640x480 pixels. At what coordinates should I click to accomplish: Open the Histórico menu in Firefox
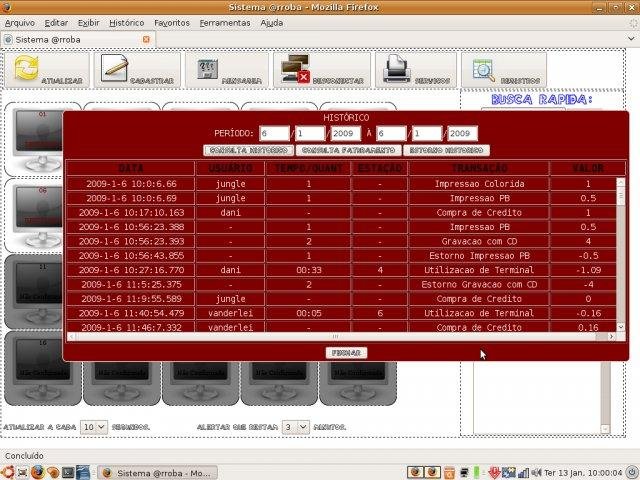click(127, 23)
